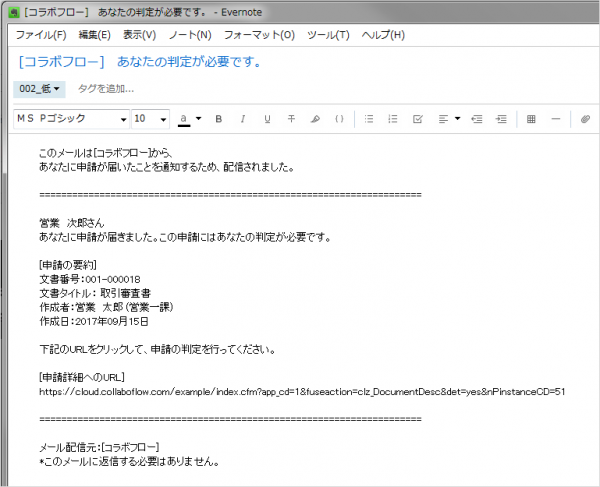Apply strikethrough formatting
Screen dimensions: 600x487
pyautogui.click(x=291, y=119)
